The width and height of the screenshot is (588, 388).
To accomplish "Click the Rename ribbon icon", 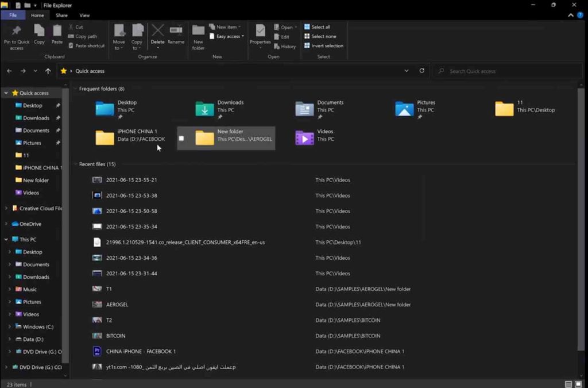I will point(176,34).
